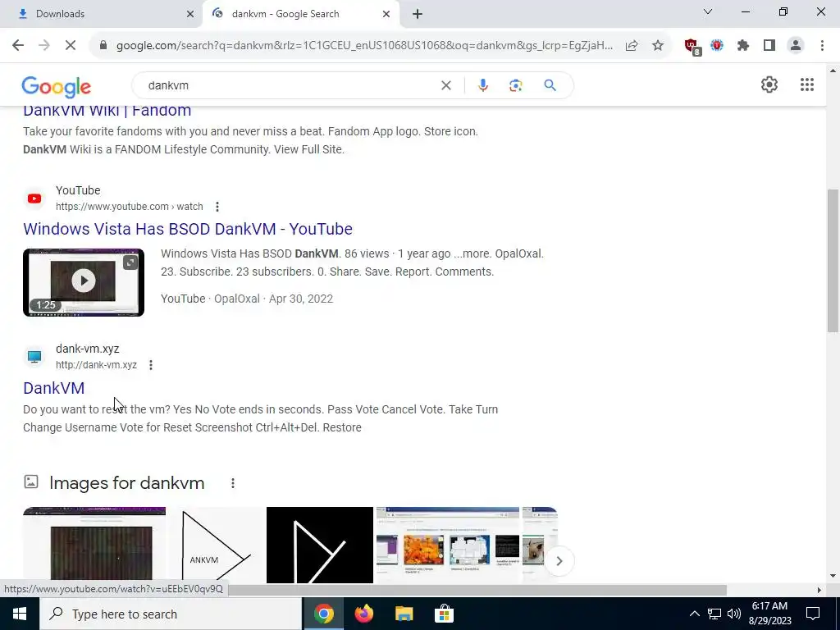Click Windows taskbar search box

171,614
